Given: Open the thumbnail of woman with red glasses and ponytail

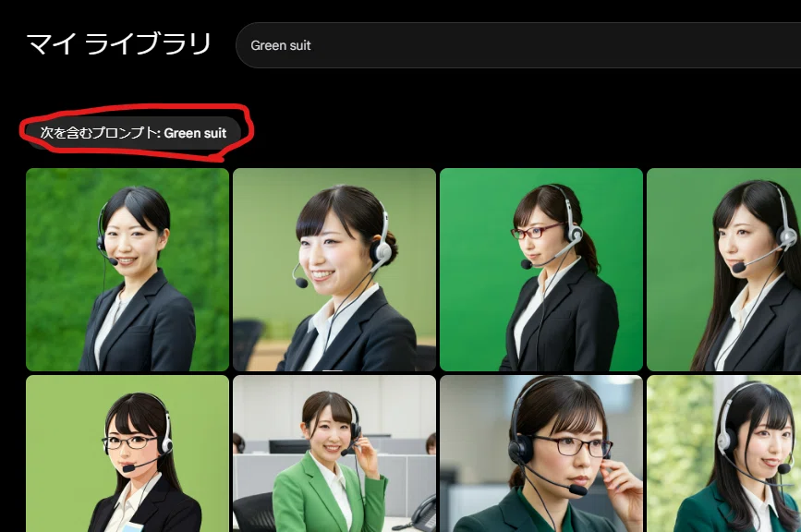Looking at the screenshot, I should click(x=541, y=270).
